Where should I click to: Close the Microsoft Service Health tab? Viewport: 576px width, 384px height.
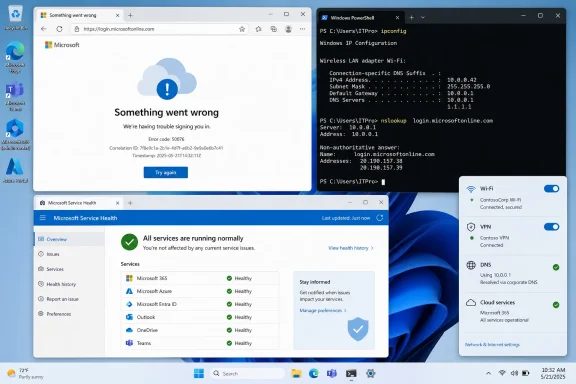coord(118,203)
